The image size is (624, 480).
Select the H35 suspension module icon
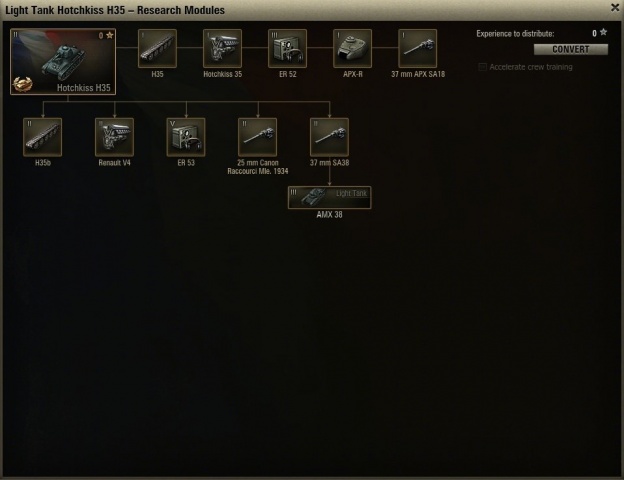coord(157,48)
